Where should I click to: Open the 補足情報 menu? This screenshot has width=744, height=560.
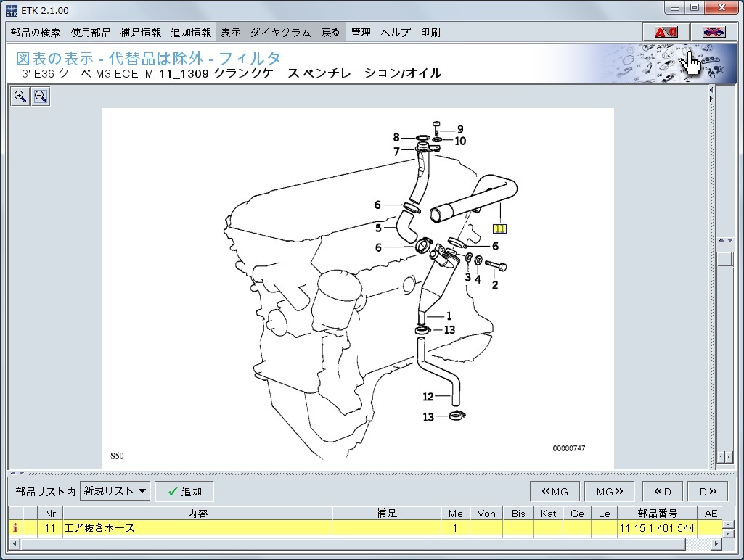click(140, 32)
